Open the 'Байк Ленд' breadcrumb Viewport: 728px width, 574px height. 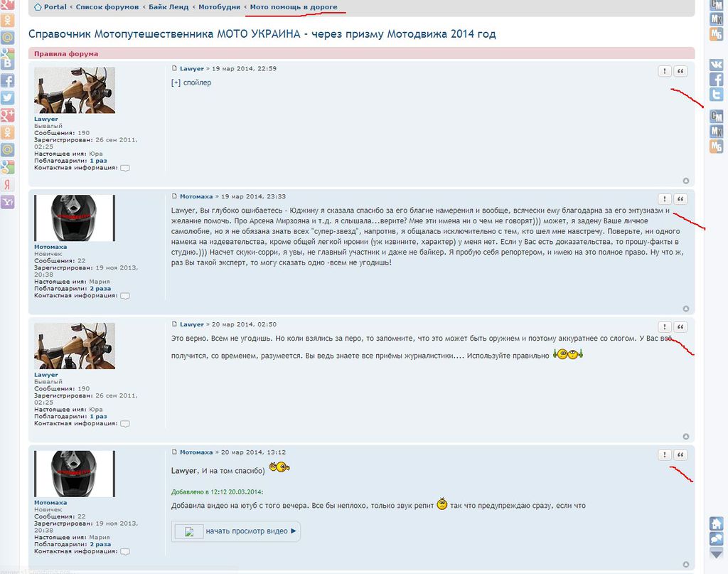(168, 7)
